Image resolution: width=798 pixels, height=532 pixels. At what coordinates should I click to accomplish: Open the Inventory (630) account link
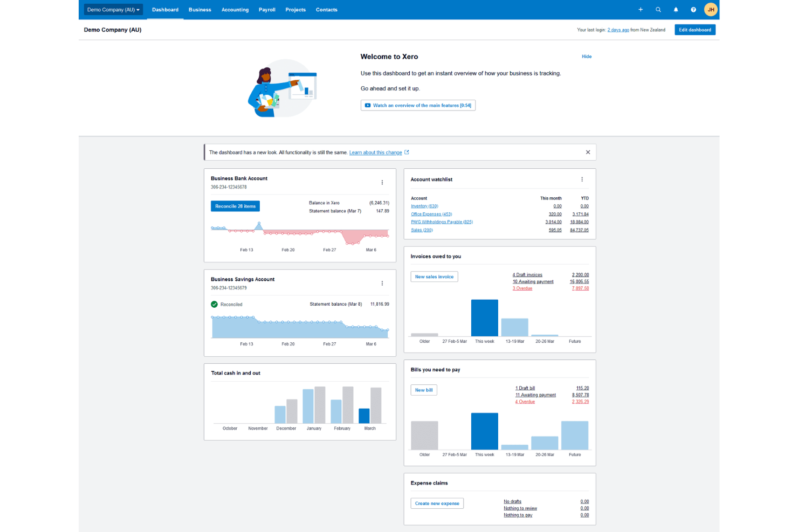coord(424,206)
